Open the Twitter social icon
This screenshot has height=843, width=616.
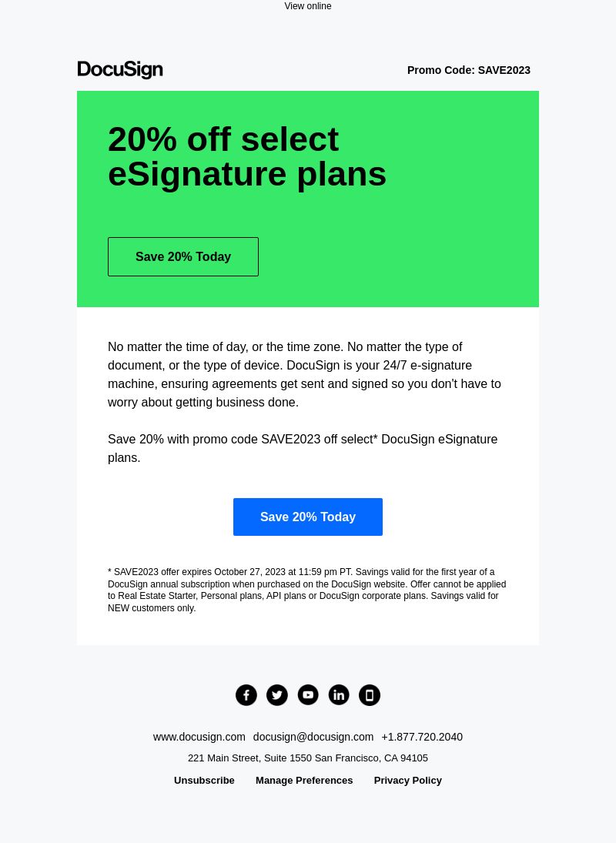(277, 695)
